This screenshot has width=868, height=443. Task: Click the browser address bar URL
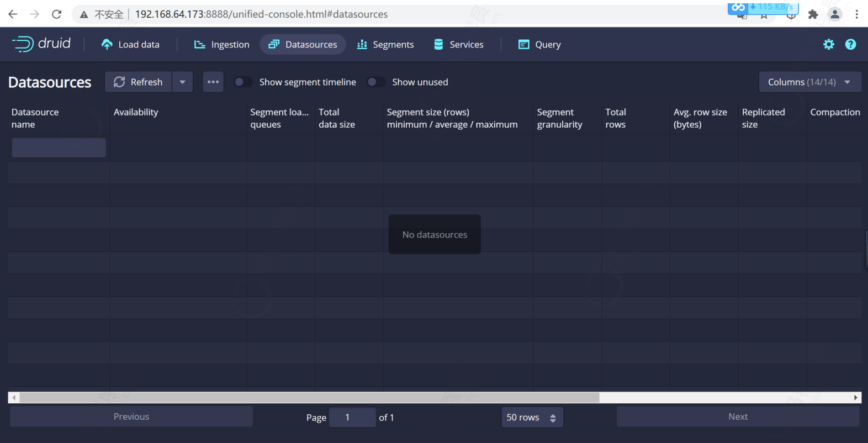point(261,14)
